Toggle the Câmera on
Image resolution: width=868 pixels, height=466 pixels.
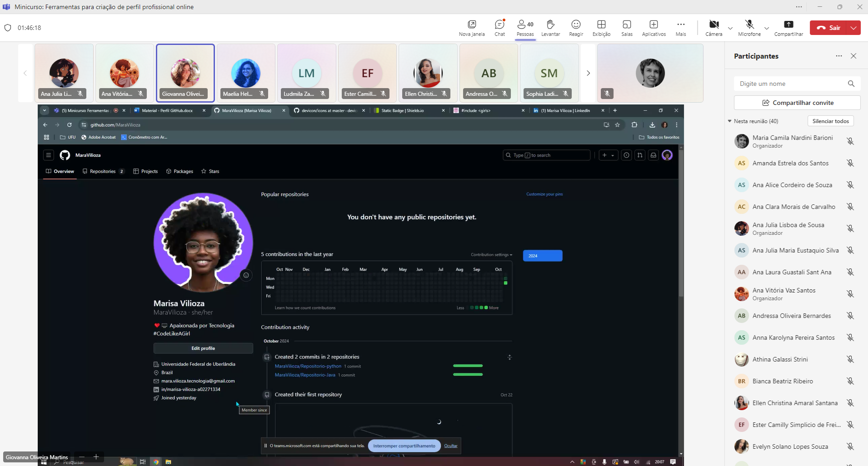713,28
